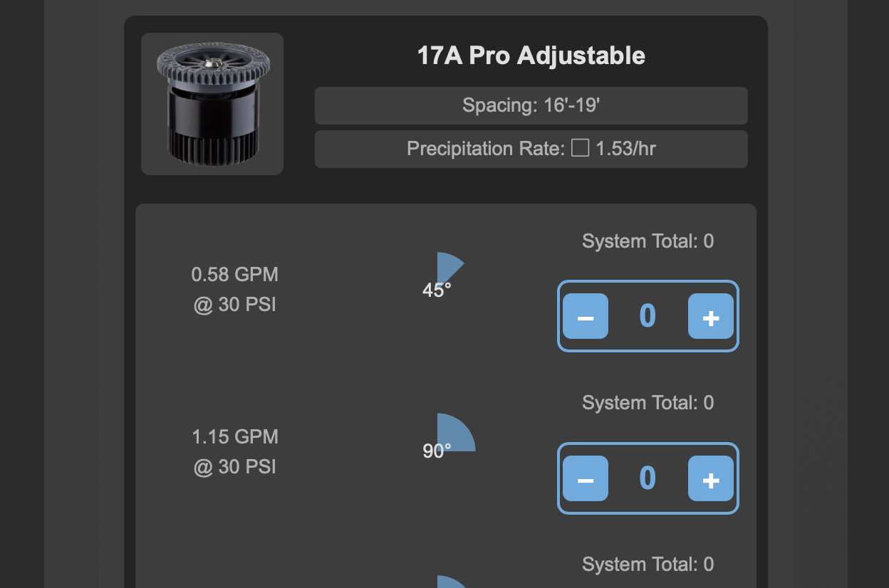Click the quantity value for 0.58 GPM row
The height and width of the screenshot is (588, 889).
(648, 316)
